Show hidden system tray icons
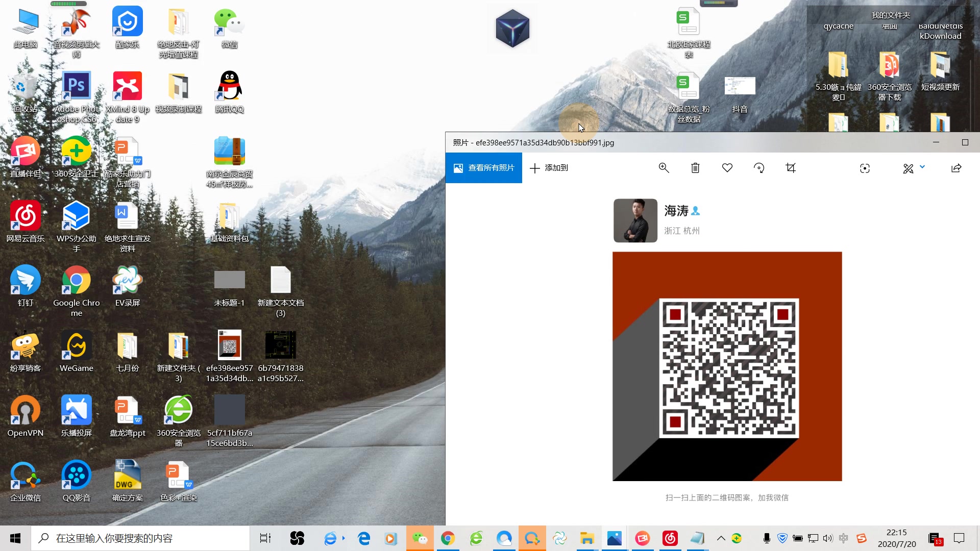Image resolution: width=980 pixels, height=551 pixels. [721, 538]
